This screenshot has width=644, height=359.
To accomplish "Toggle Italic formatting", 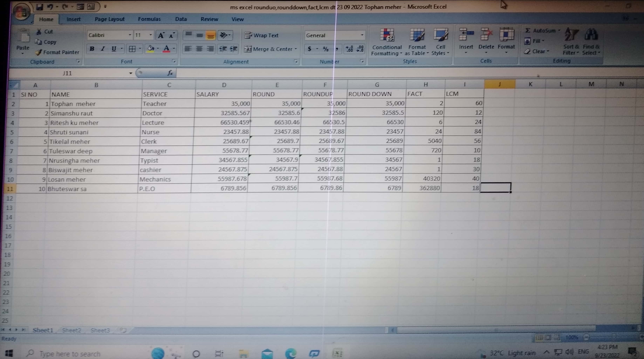I will click(x=103, y=49).
